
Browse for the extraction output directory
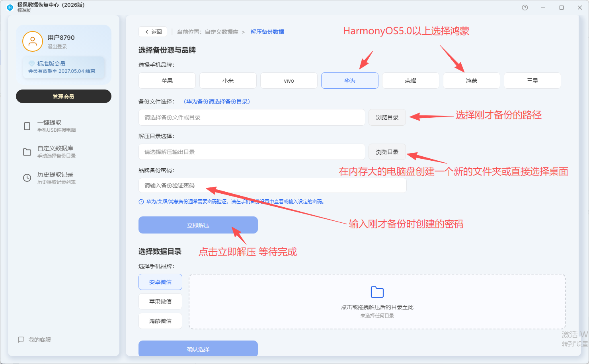pyautogui.click(x=387, y=152)
